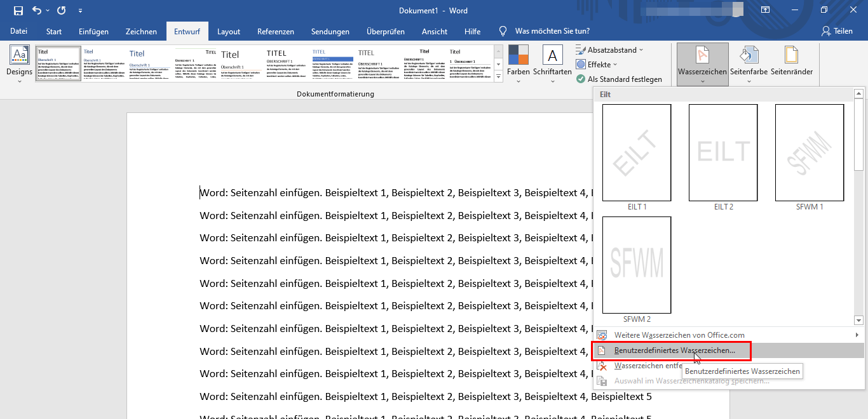Screen dimensions: 868x419
Task: Click the window restore button
Action: 824,10
